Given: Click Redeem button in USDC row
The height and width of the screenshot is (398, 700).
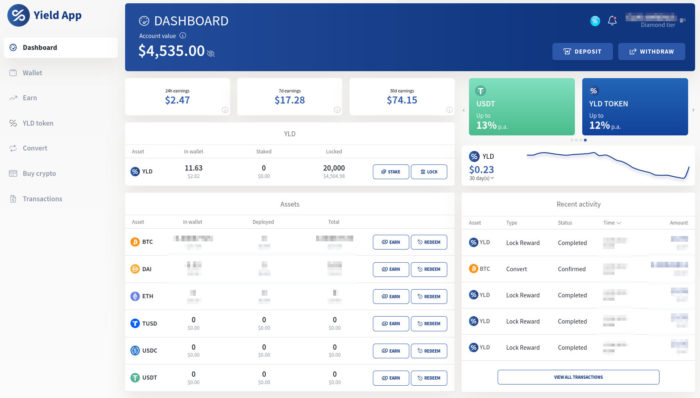Looking at the screenshot, I should (x=429, y=351).
